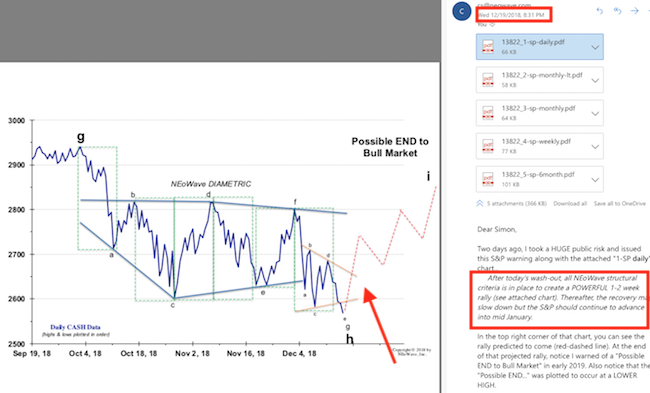Collapse attachments with the double-chevron icon
Image resolution: width=650 pixels, height=393 pixels.
(480, 203)
